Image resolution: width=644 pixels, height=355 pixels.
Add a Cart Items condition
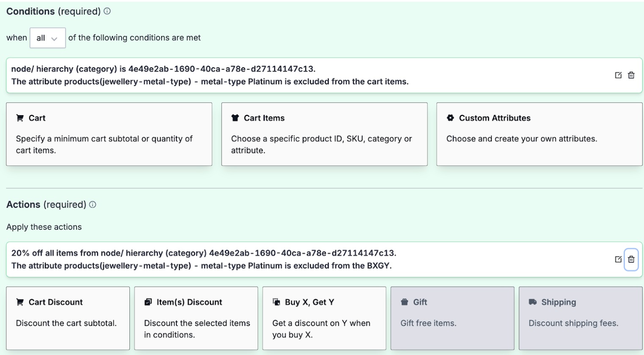click(x=324, y=134)
